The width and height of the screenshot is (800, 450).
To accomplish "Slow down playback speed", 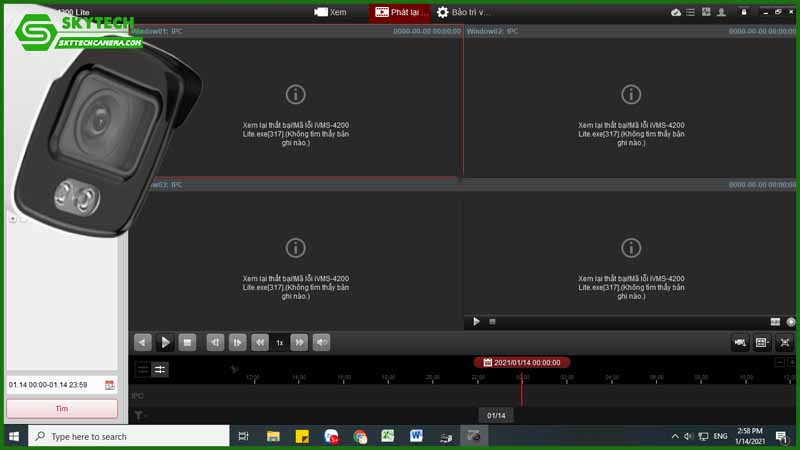I will (x=260, y=342).
